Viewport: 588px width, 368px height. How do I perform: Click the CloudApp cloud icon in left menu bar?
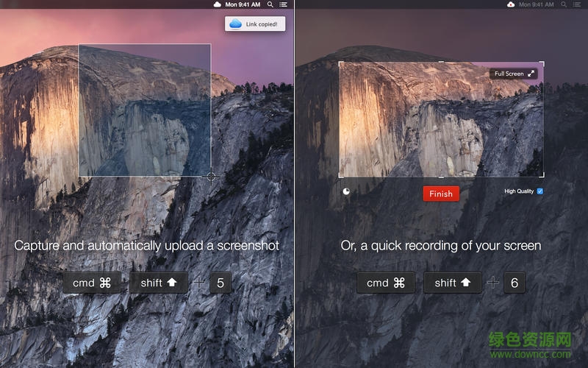(217, 4)
